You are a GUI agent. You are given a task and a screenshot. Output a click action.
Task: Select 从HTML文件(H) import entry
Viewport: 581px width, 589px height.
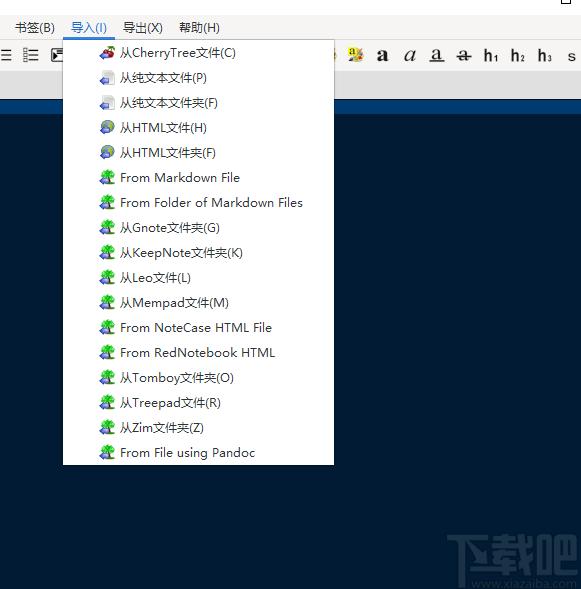click(x=198, y=128)
